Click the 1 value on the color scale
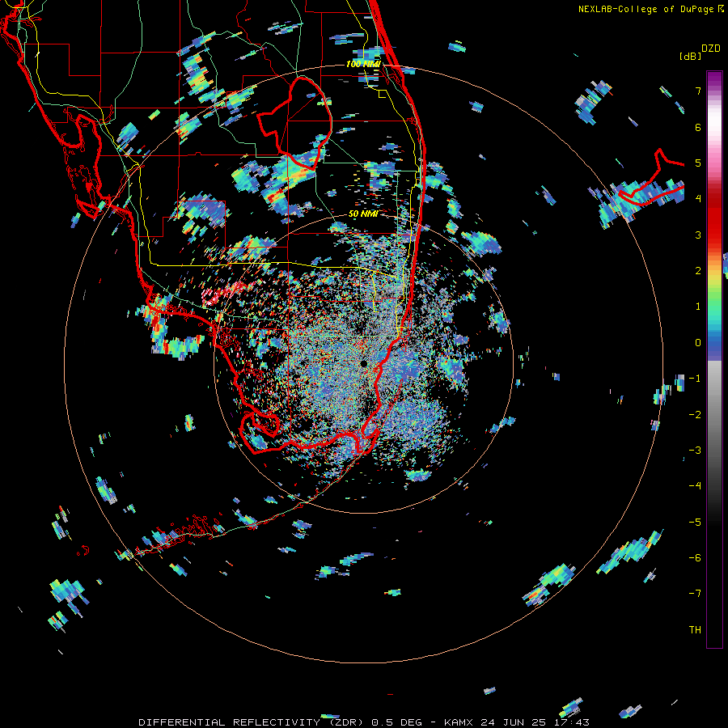Image resolution: width=728 pixels, height=728 pixels. 698,307
